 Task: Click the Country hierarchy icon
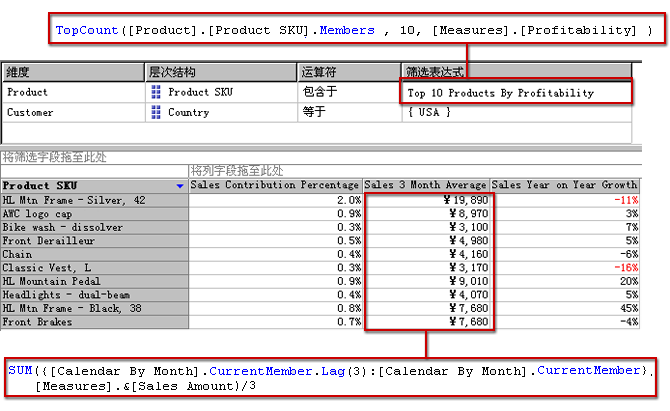click(x=156, y=112)
